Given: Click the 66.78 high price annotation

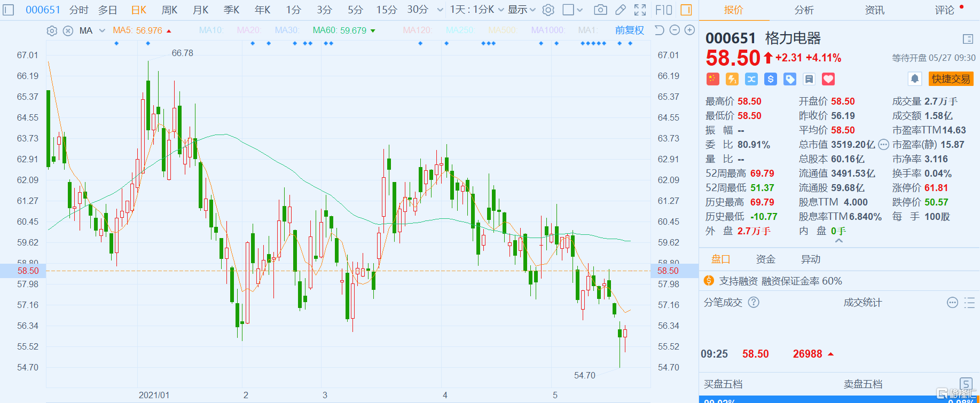Looking at the screenshot, I should tap(183, 53).
